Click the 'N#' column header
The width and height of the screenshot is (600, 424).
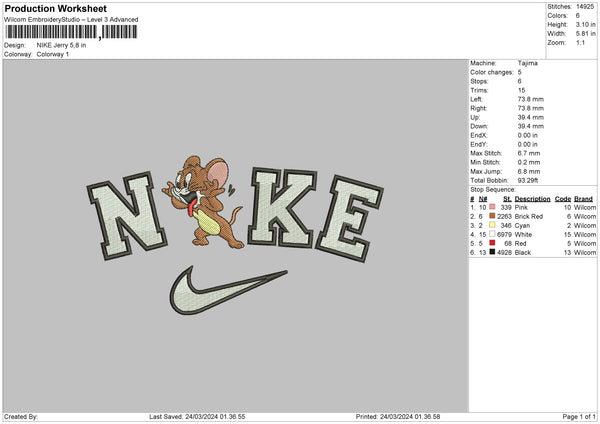pos(483,199)
